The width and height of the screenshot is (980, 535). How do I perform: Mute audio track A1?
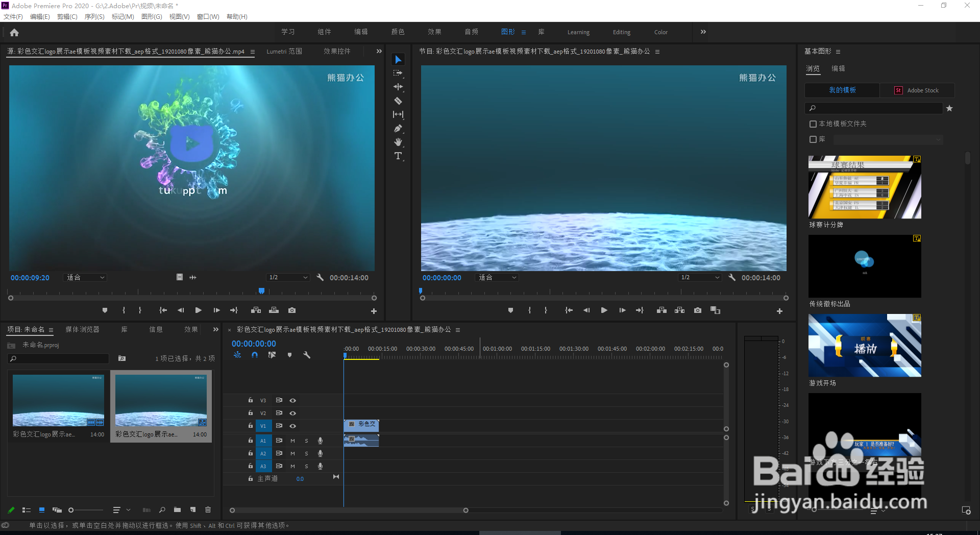pos(293,441)
